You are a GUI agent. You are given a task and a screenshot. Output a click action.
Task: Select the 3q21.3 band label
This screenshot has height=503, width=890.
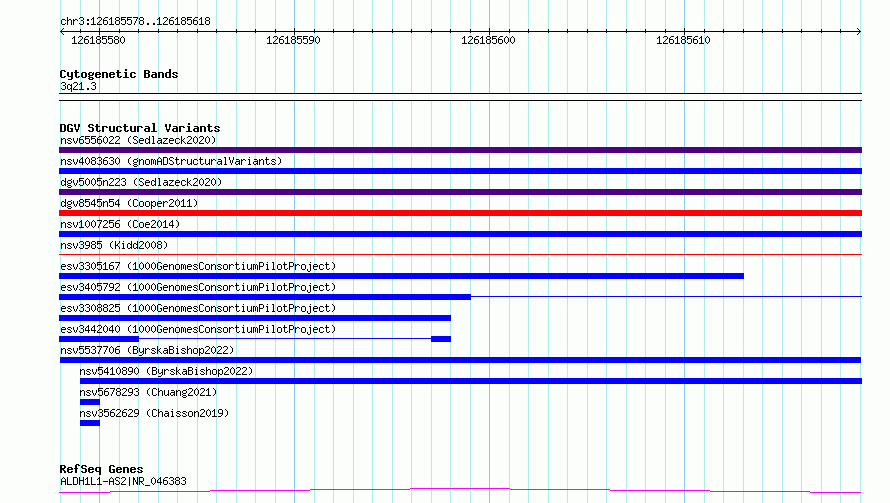point(78,86)
